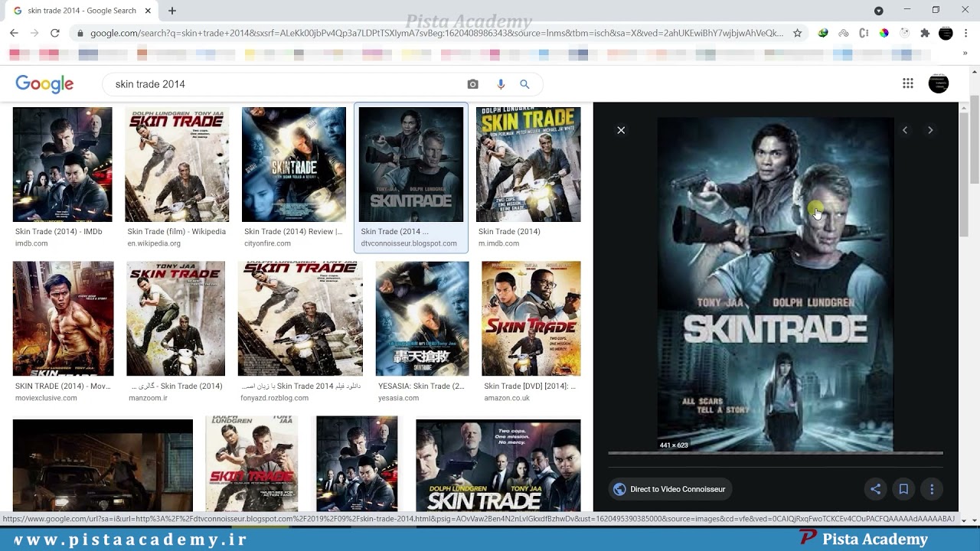Click the browser forward arrow

34,33
